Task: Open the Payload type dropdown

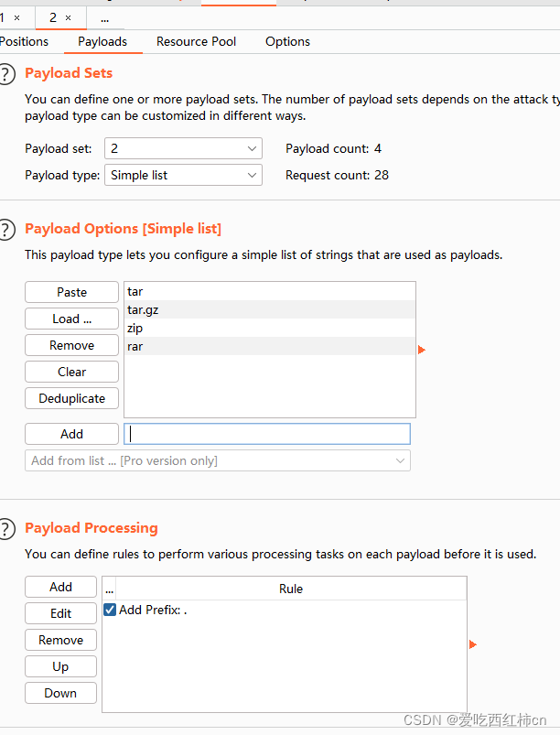Action: click(x=183, y=175)
